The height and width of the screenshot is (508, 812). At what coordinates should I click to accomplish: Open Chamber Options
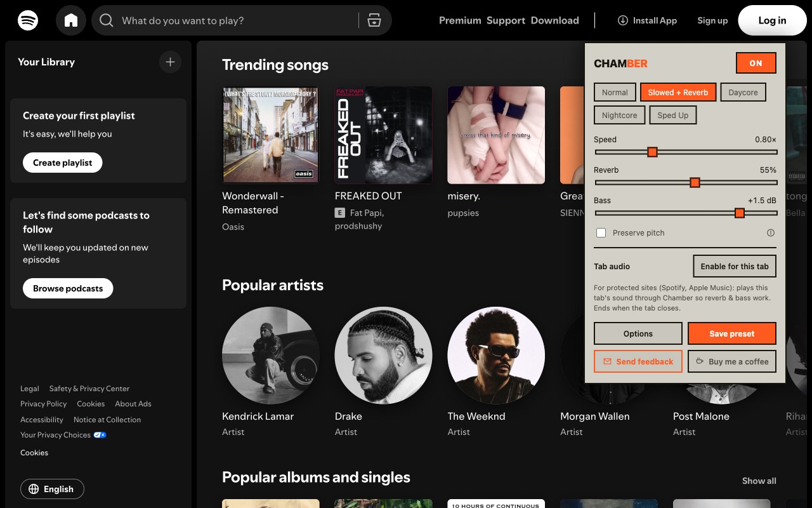pyautogui.click(x=638, y=333)
